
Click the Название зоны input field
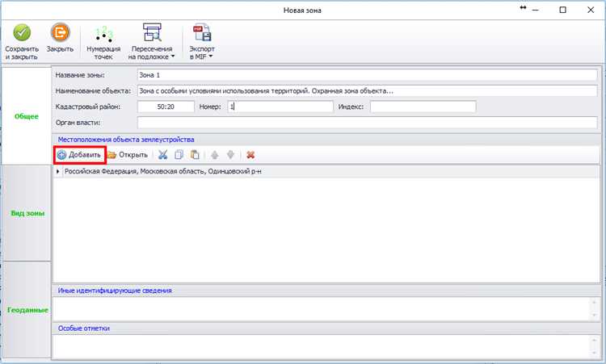pyautogui.click(x=367, y=75)
